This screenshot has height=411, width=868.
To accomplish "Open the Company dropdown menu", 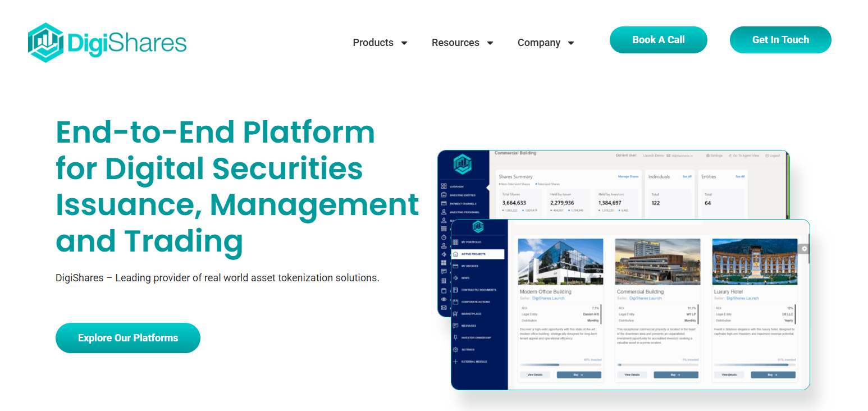I will pos(546,43).
